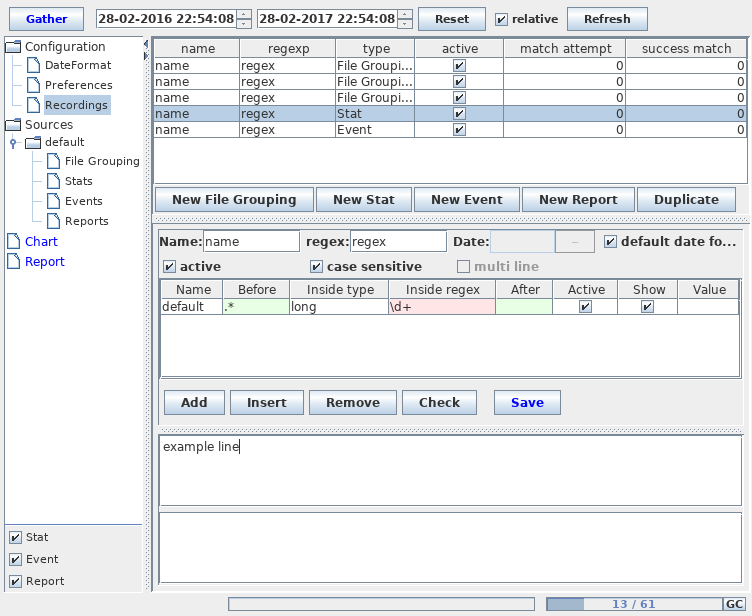Expand the left panel divider arrow
Image resolution: width=752 pixels, height=616 pixels.
[x=146, y=56]
